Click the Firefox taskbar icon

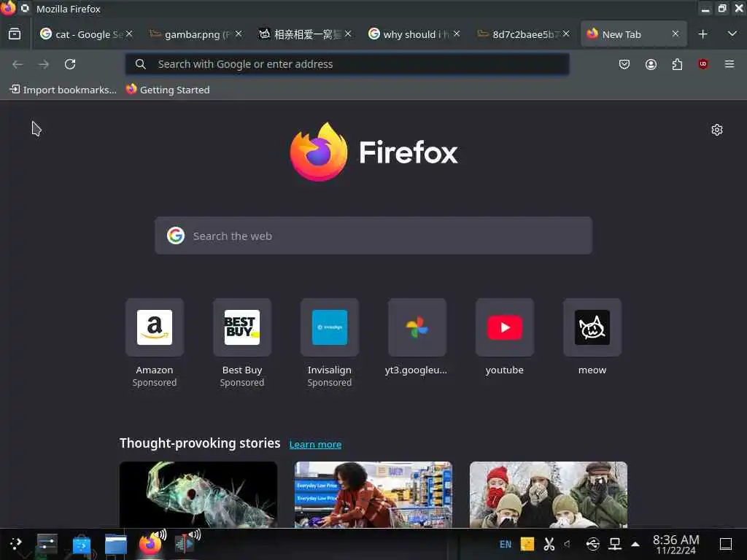point(152,544)
